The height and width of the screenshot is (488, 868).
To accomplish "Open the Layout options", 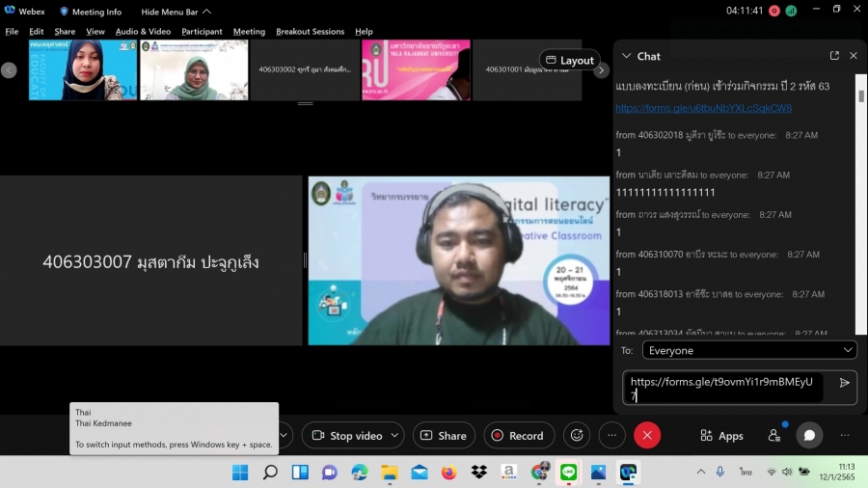I will coord(569,60).
